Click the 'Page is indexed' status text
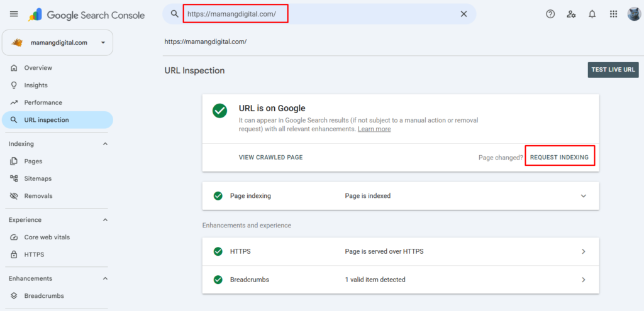The height and width of the screenshot is (311, 644). pos(367,196)
